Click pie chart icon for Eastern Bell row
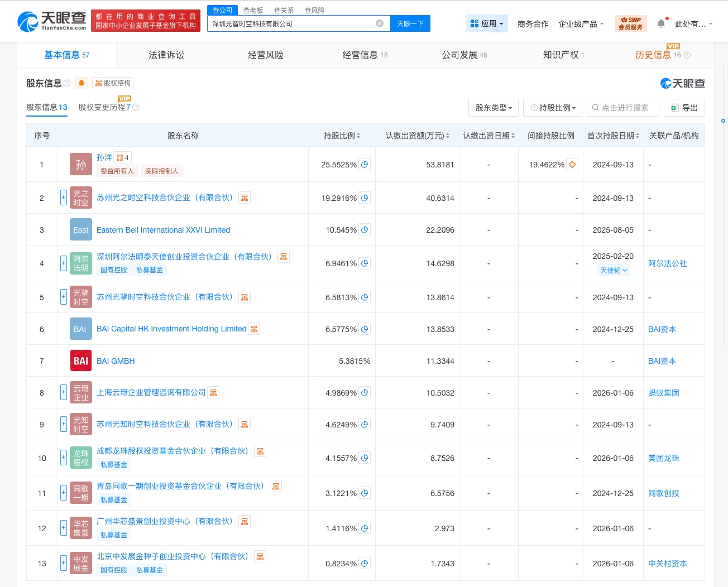The height and width of the screenshot is (587, 728). click(x=365, y=230)
